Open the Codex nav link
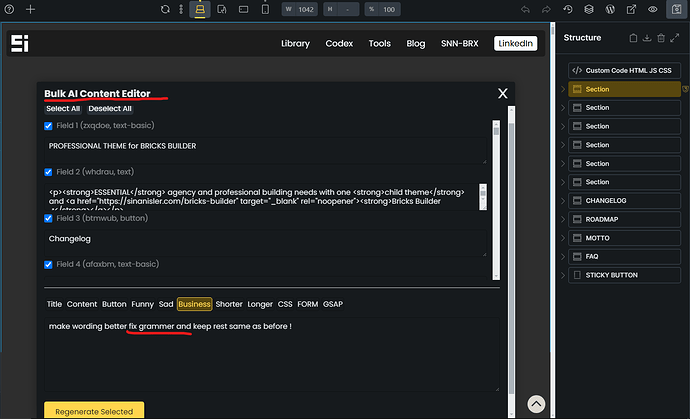 [x=339, y=44]
